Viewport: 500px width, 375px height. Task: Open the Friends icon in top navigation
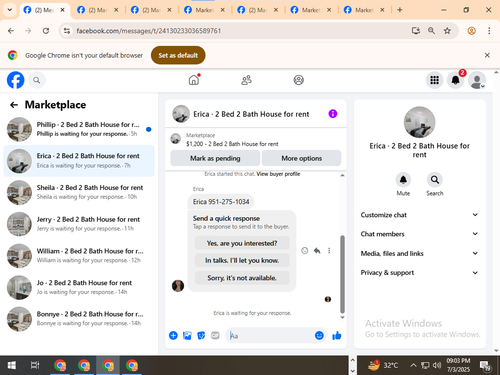tap(246, 80)
